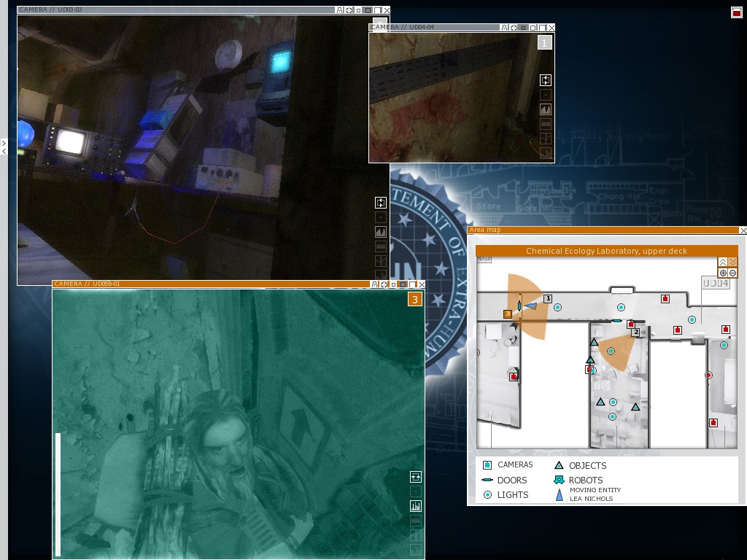Screen dimensions: 747x560
Task: Go down one deck with the map's down chevron
Action: pos(732,262)
